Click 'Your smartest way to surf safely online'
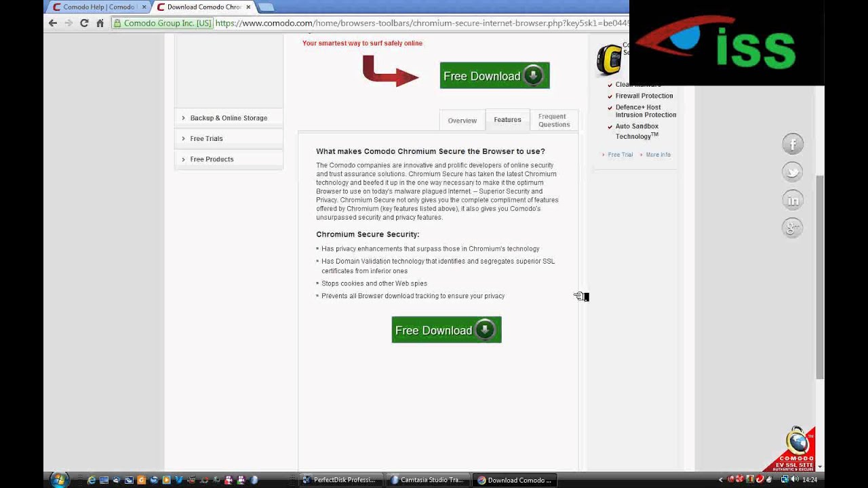The width and height of the screenshot is (868, 488). 362,43
